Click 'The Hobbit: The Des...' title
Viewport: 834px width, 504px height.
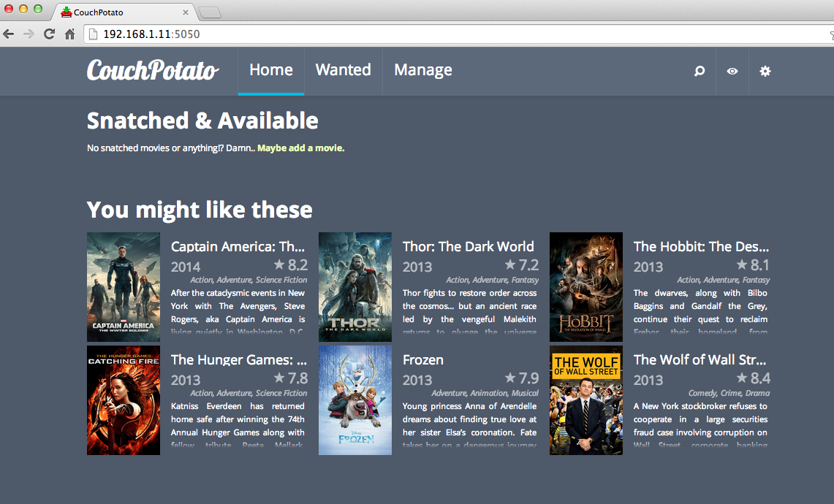(701, 247)
